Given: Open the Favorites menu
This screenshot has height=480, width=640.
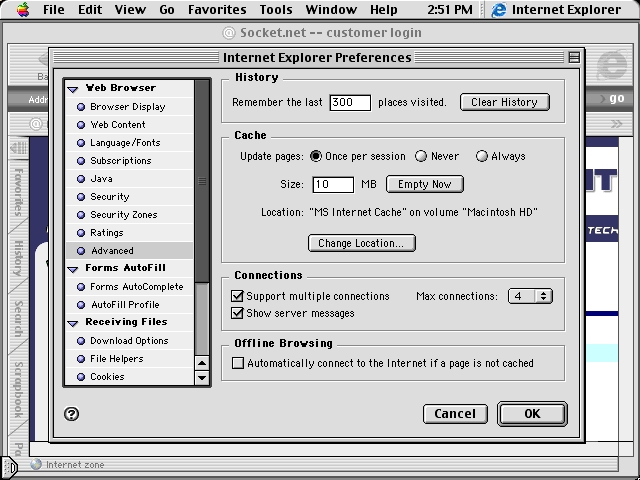Looking at the screenshot, I should click(x=217, y=9).
